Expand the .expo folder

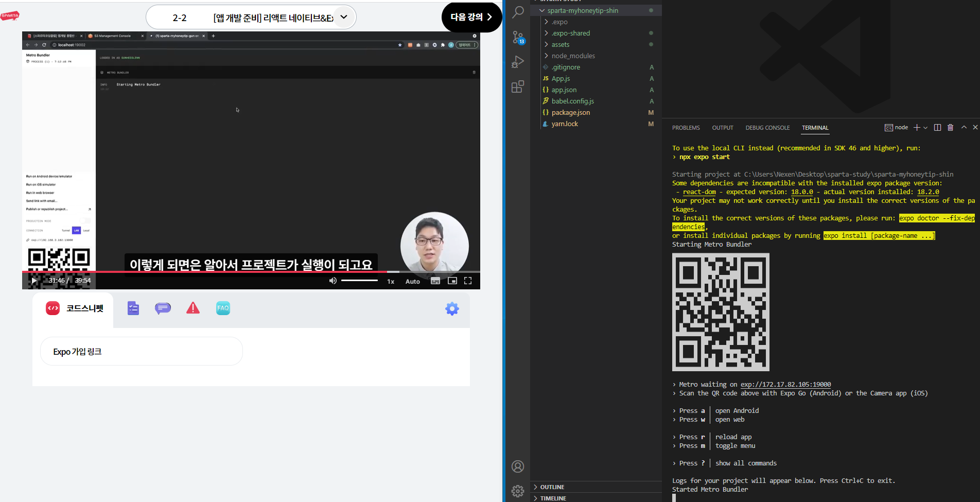tap(596, 22)
